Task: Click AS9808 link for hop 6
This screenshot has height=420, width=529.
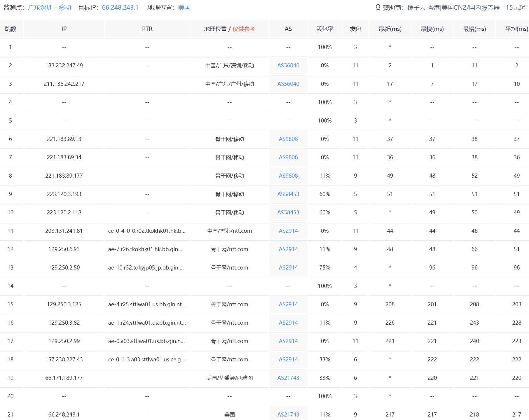Action: click(288, 139)
